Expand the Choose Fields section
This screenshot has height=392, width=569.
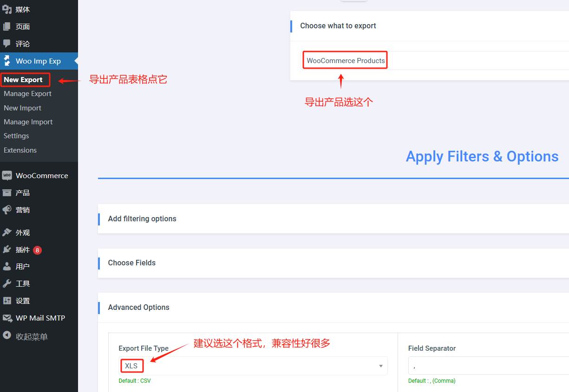[x=334, y=263]
